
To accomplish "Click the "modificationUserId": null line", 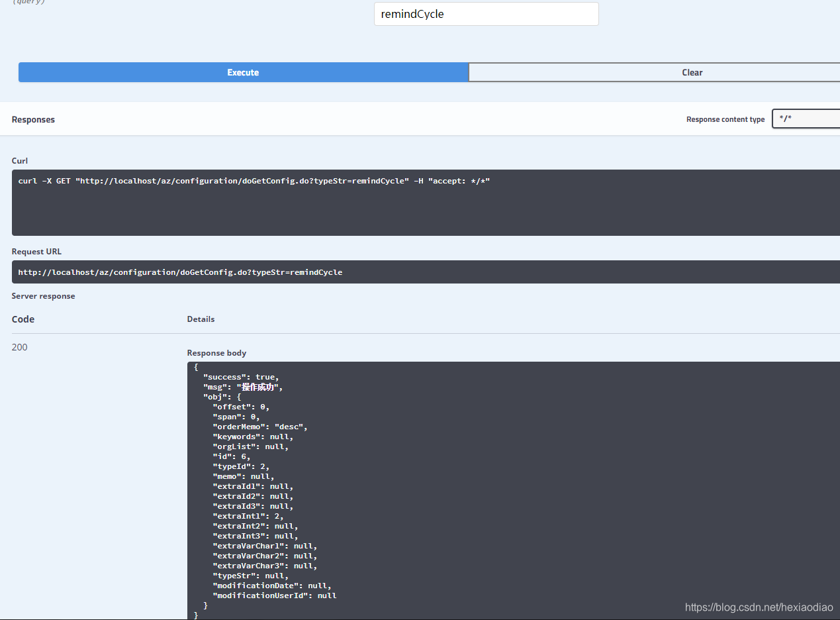I will tap(275, 595).
